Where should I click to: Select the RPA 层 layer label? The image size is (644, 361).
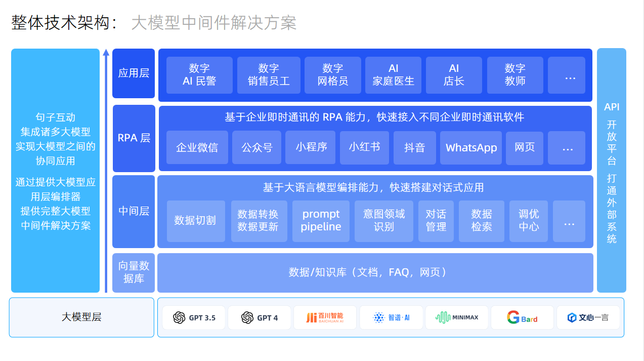pos(134,138)
